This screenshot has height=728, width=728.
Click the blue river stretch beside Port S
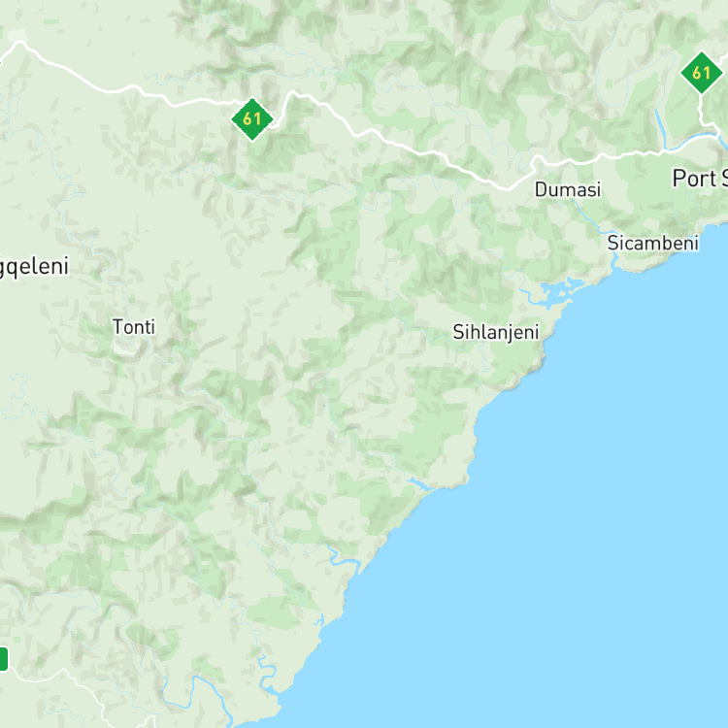point(660,121)
